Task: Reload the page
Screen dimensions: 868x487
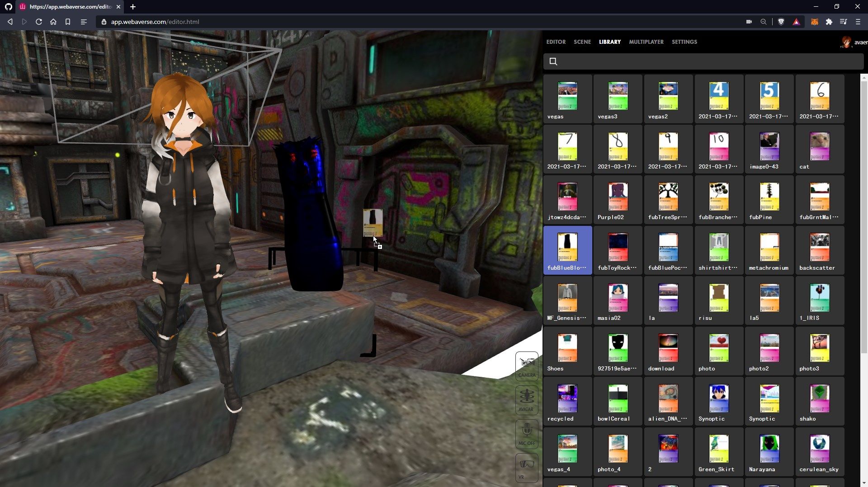Action: [x=39, y=22]
